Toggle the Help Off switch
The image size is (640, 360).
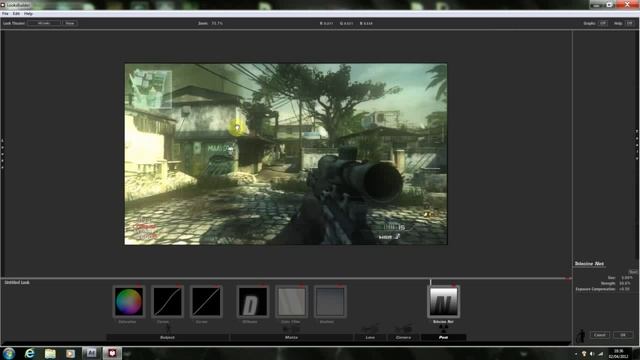629,23
